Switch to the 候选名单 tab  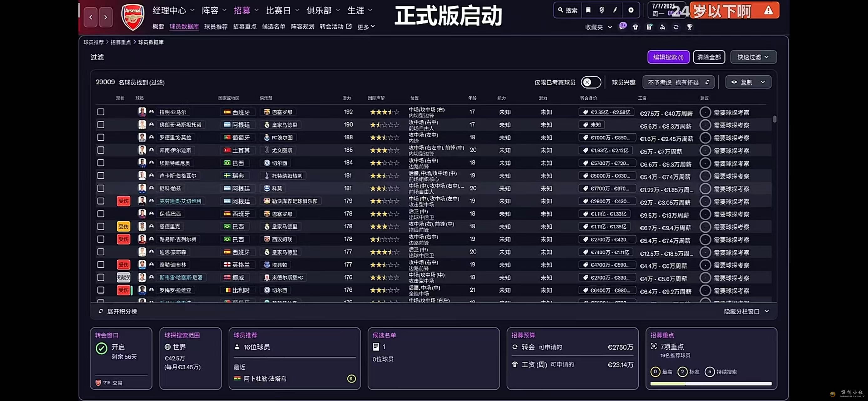click(x=273, y=27)
